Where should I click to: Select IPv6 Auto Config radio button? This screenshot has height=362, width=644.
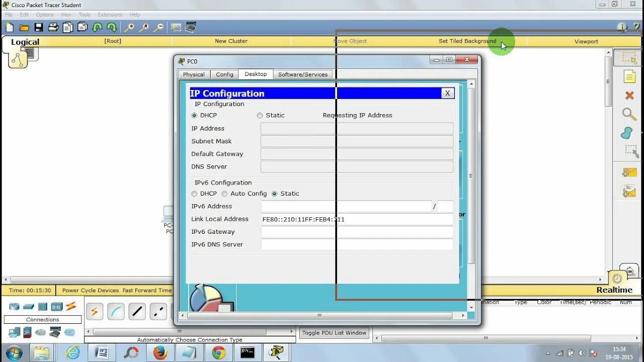click(224, 194)
